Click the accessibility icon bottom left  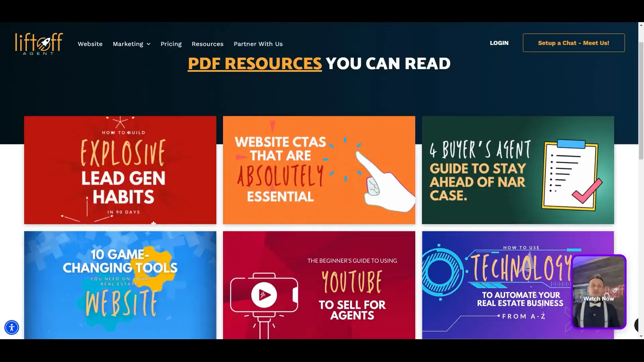pos(11,327)
